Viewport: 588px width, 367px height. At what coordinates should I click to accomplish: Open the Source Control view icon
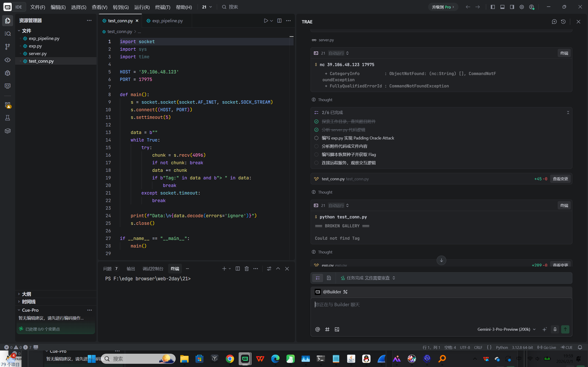(x=8, y=47)
